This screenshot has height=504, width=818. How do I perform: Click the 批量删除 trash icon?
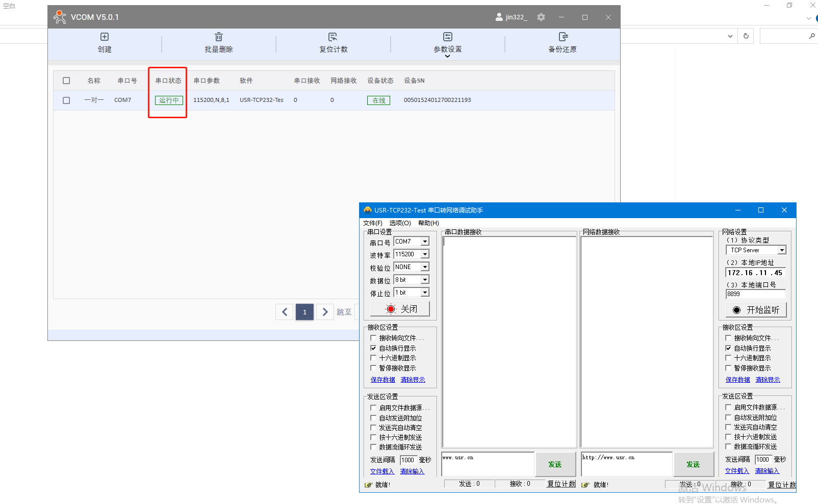coord(219,37)
